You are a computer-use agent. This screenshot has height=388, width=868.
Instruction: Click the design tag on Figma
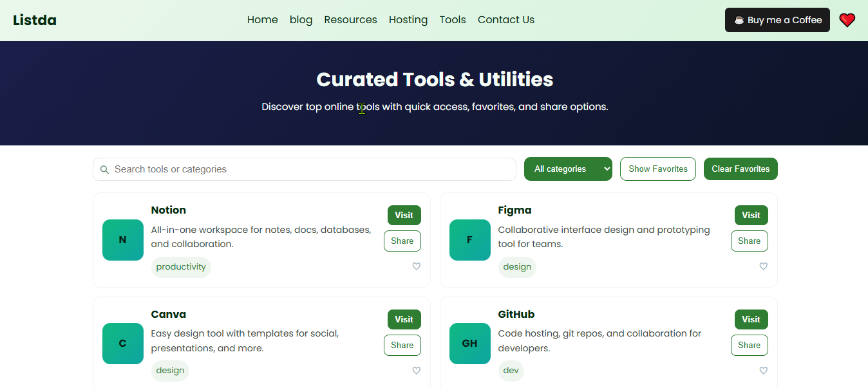517,267
